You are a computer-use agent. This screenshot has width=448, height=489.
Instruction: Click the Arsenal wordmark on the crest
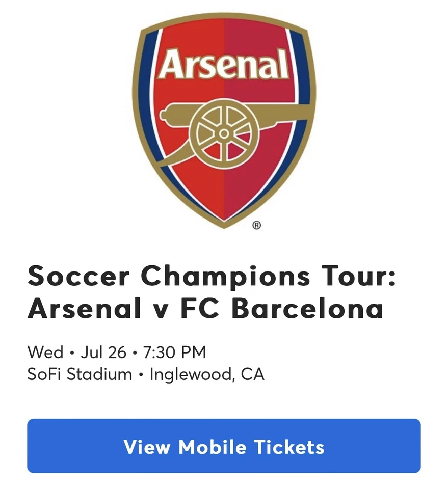223,64
